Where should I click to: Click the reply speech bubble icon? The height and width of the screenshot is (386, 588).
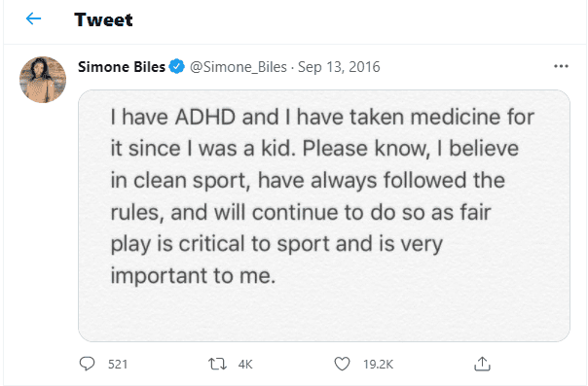tap(87, 364)
